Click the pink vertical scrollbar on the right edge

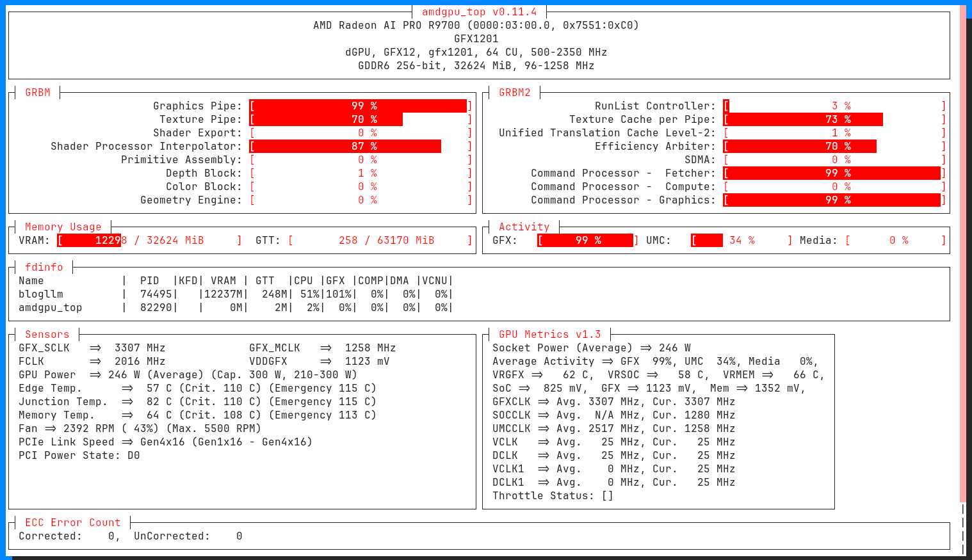[x=963, y=253]
